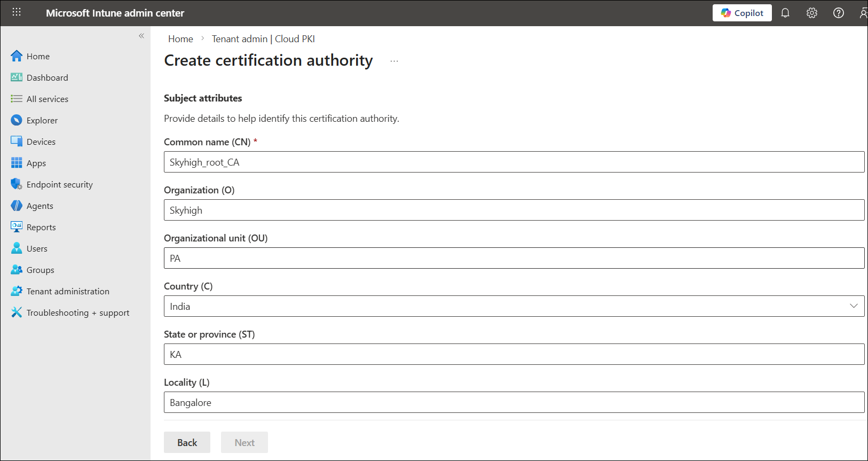Click the Reports icon in sidebar

[x=17, y=227]
